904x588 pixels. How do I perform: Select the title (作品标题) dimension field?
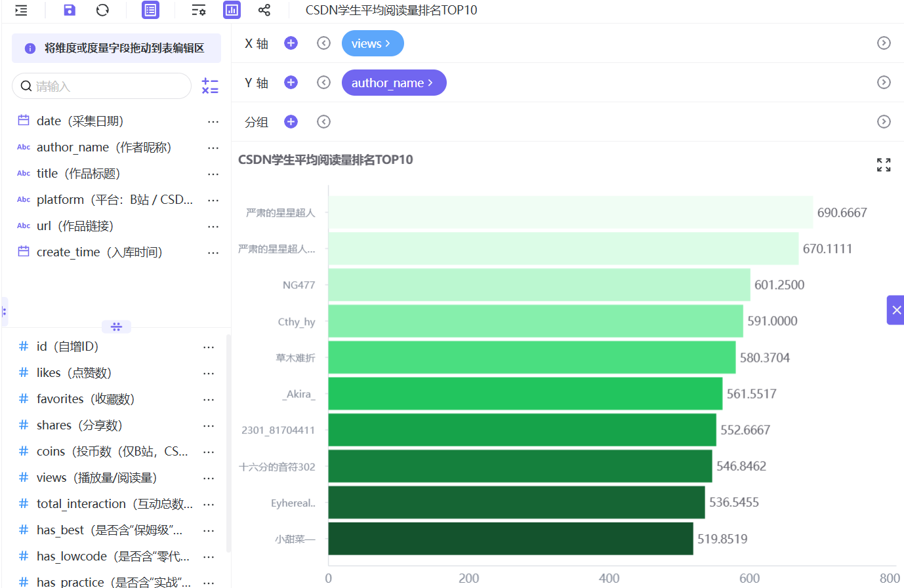[78, 174]
